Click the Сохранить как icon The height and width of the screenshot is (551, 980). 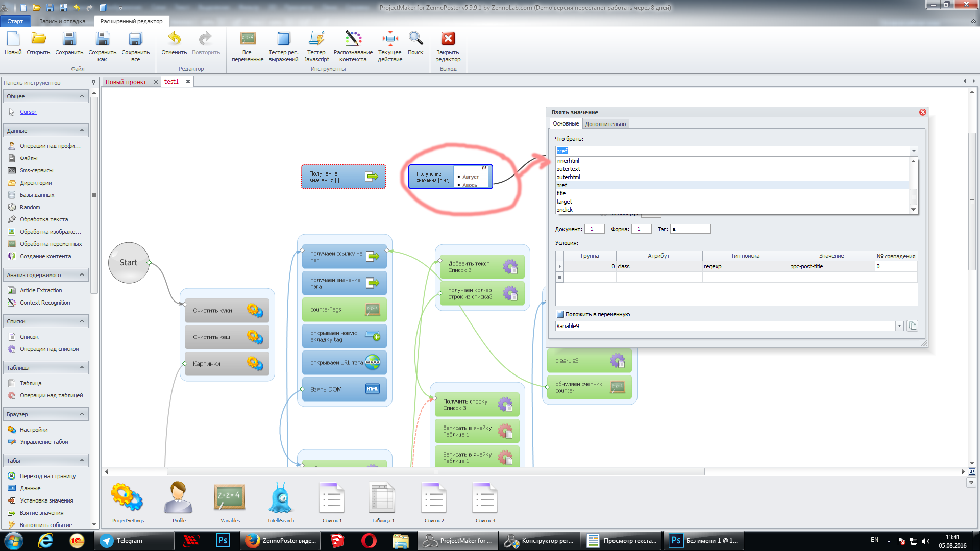(x=102, y=39)
